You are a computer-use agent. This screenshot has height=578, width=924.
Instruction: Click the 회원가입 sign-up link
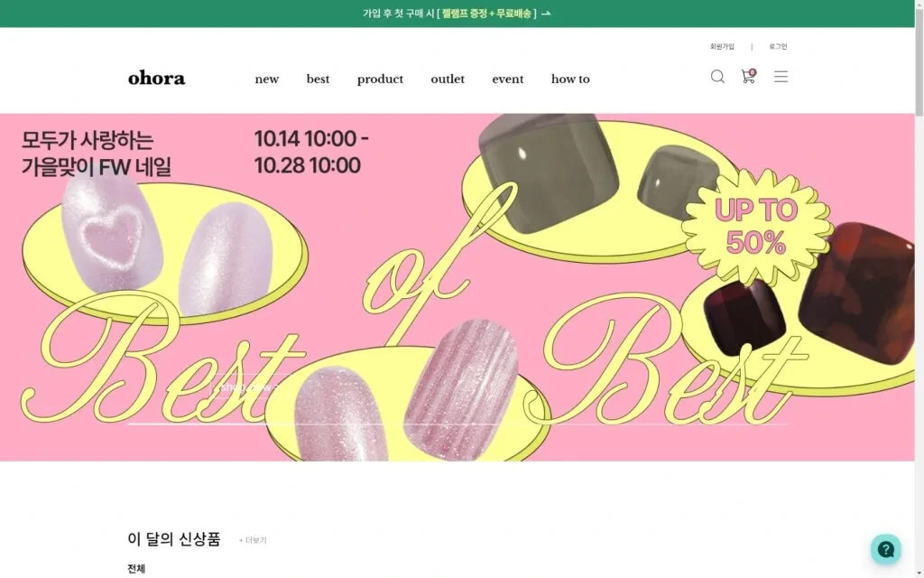coord(722,47)
